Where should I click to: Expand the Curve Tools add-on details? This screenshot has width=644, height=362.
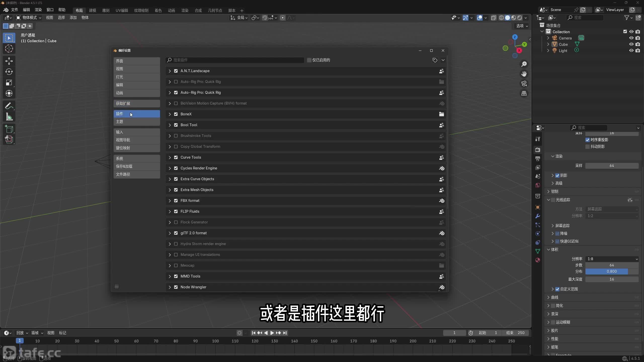170,157
